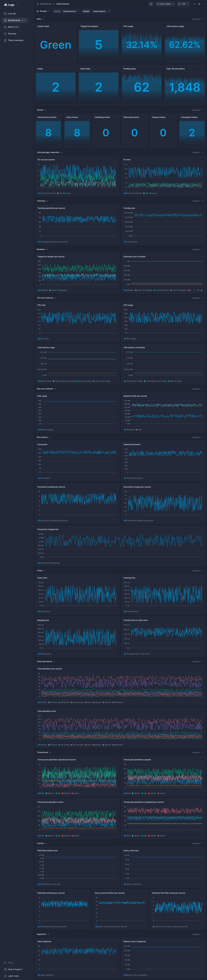
Task: Open Help & Support via its question icon
Action: tap(5, 969)
